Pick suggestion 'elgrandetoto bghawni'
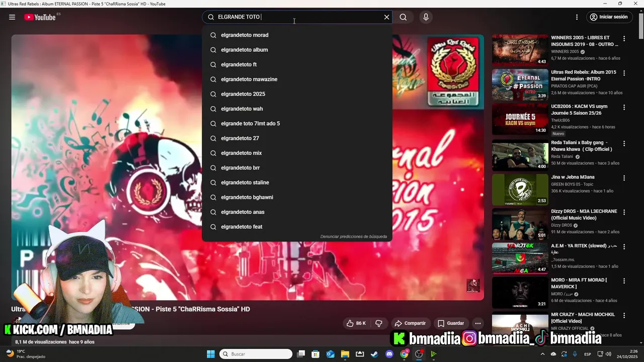Viewport: 644px width, 362px height. point(297,197)
